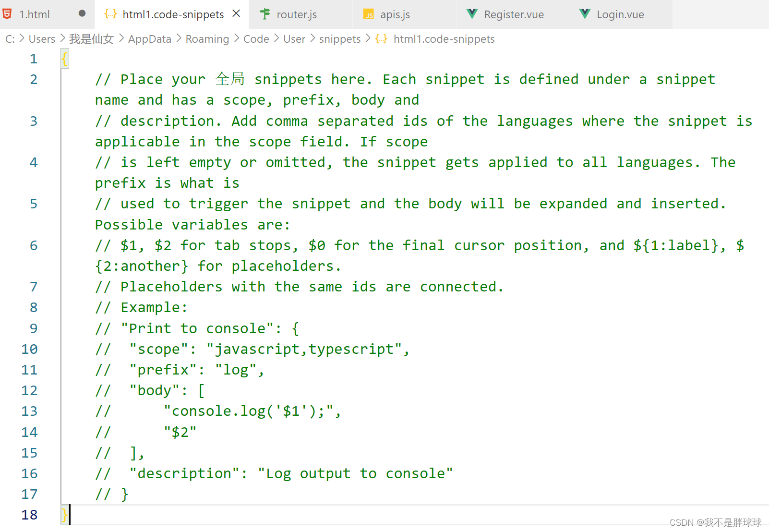
Task: Click "console.log('$1');" on line 13
Action: [x=249, y=411]
